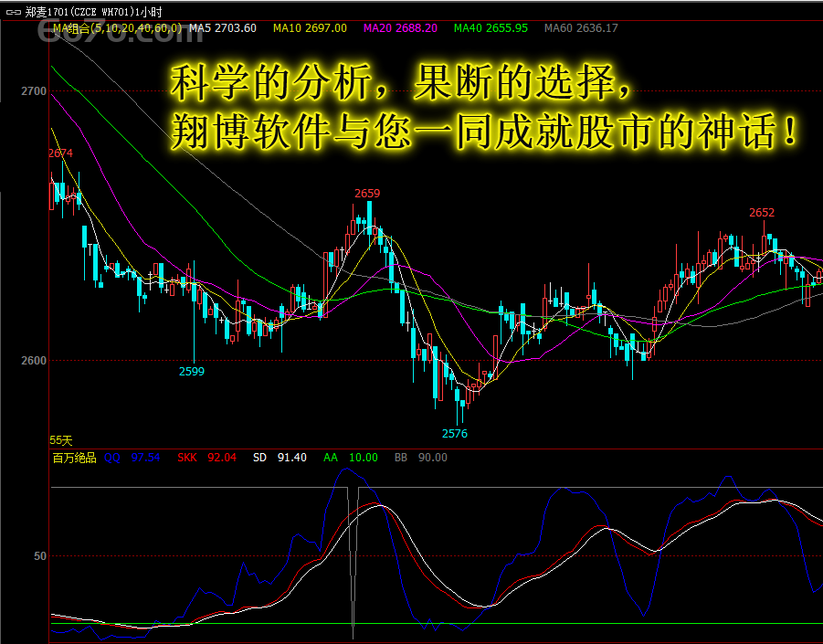Image resolution: width=823 pixels, height=644 pixels.
Task: Click the chain link icon beside 郑麦1701
Action: 14,12
